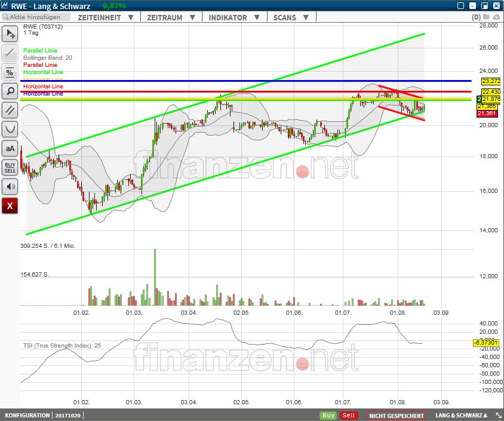The image size is (504, 421).
Task: Toggle the sound alert speaker icon
Action: click(x=10, y=186)
